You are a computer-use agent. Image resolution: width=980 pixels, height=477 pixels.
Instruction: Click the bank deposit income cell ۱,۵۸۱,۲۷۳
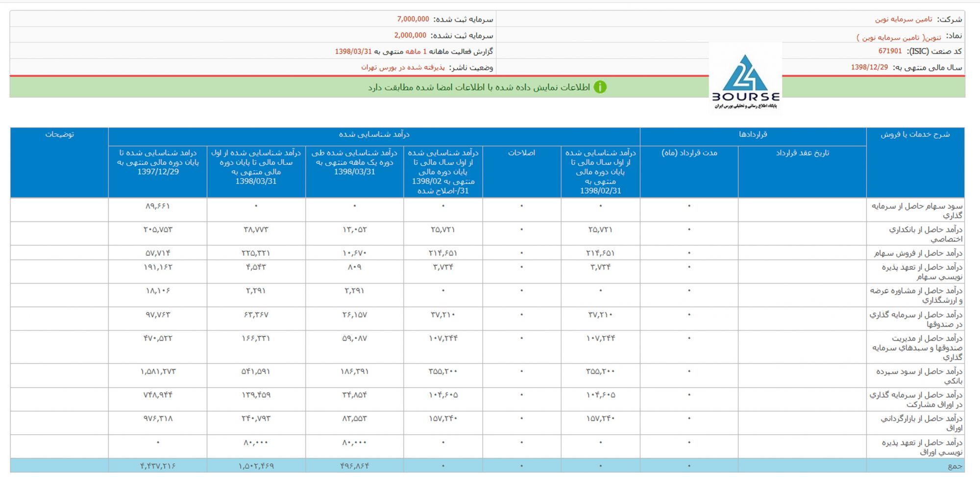point(158,372)
